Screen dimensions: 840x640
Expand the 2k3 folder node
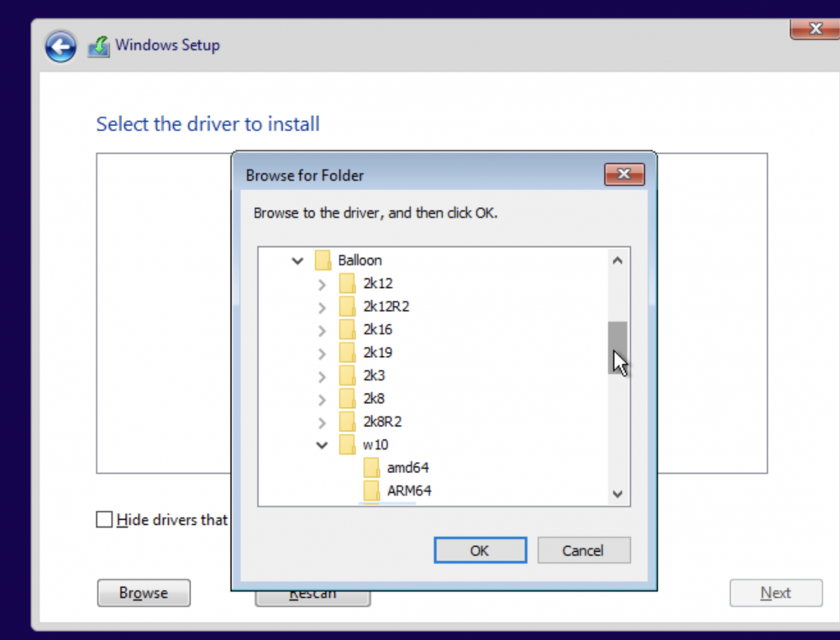point(322,376)
